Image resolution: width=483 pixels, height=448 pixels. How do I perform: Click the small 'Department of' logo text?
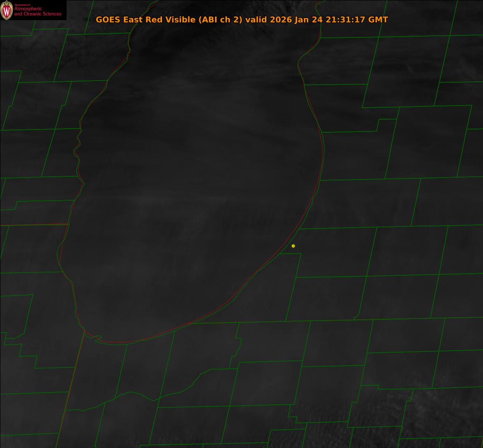click(x=22, y=5)
